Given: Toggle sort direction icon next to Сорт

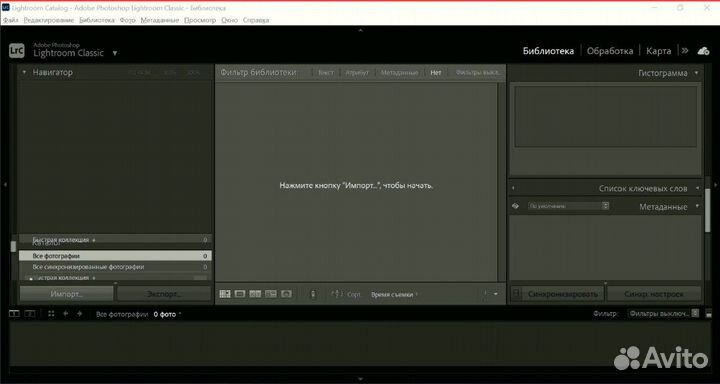Looking at the screenshot, I should pyautogui.click(x=337, y=294).
